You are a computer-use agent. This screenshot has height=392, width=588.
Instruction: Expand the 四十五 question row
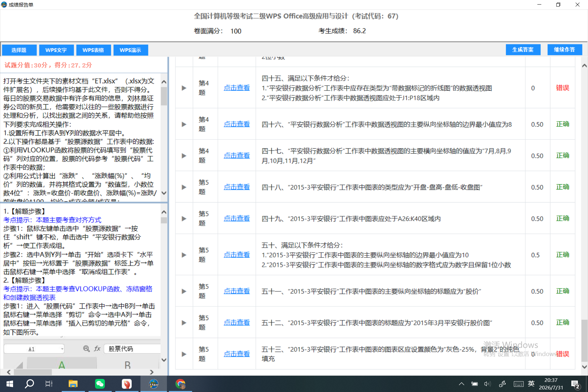click(184, 88)
